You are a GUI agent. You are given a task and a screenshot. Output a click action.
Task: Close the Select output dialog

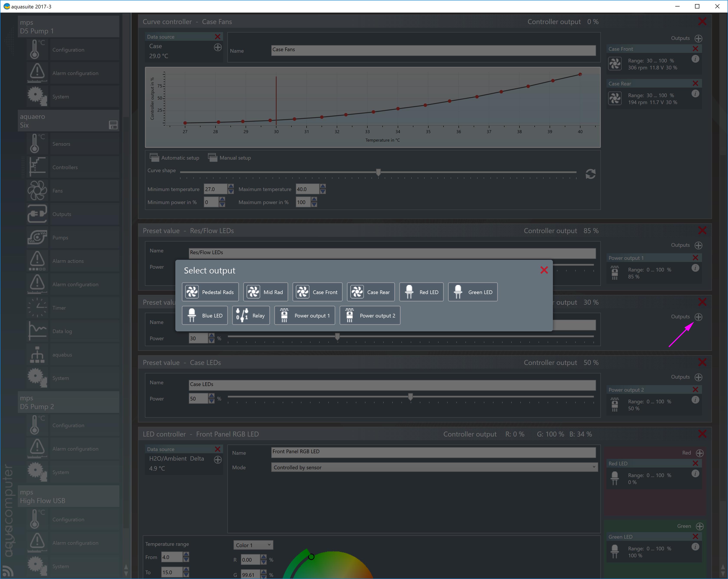click(544, 270)
